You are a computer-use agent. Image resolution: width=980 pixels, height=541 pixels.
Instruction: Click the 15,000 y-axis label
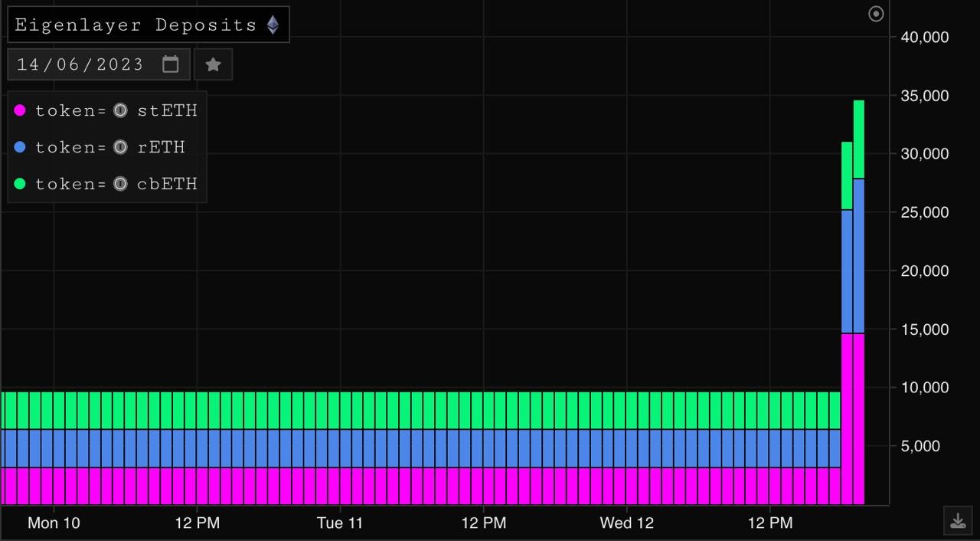point(924,330)
